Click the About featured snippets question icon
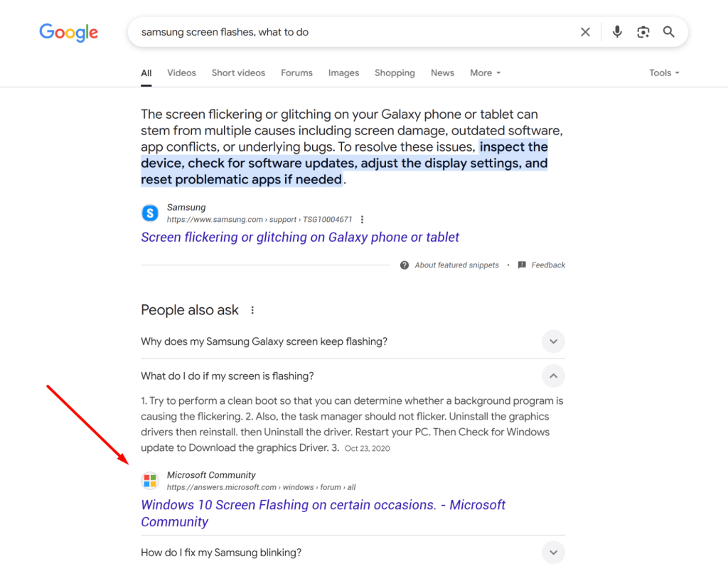Viewport: 728px width, 569px height. 405,265
